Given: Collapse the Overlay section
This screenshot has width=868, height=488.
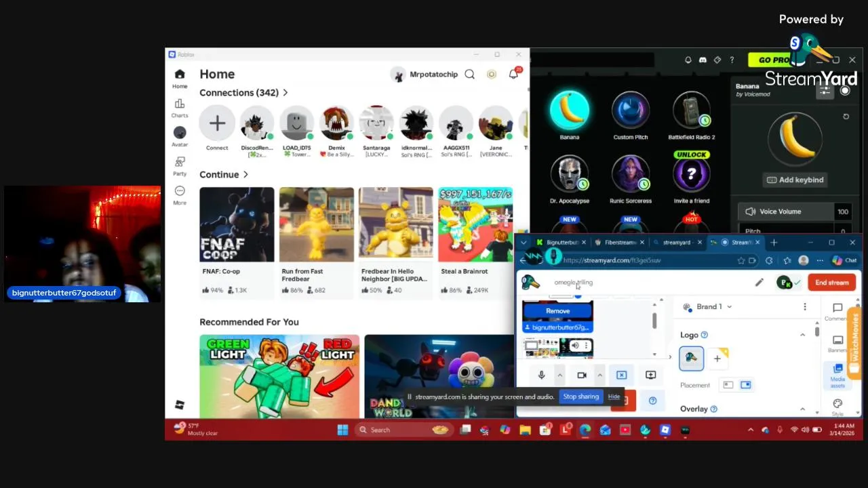Looking at the screenshot, I should coord(802,409).
